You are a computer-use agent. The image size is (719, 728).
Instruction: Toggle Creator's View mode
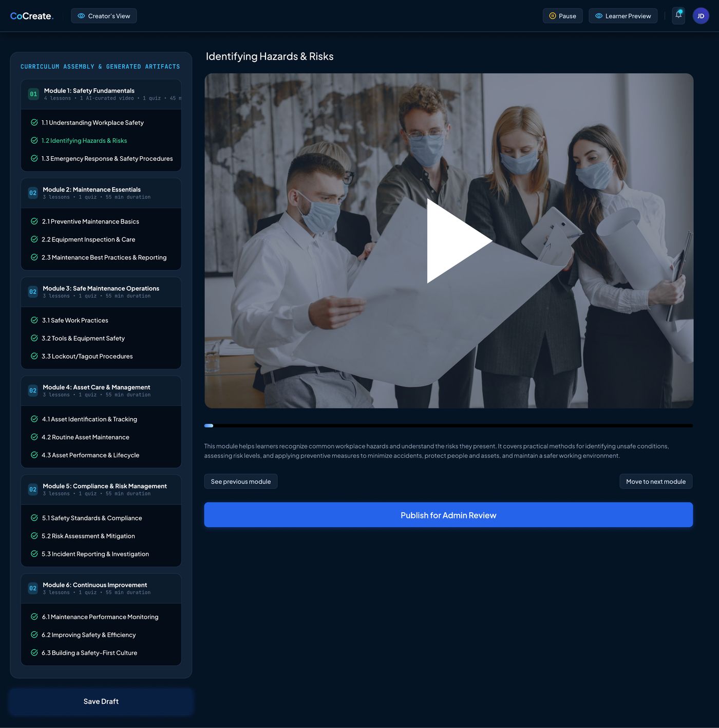tap(104, 16)
